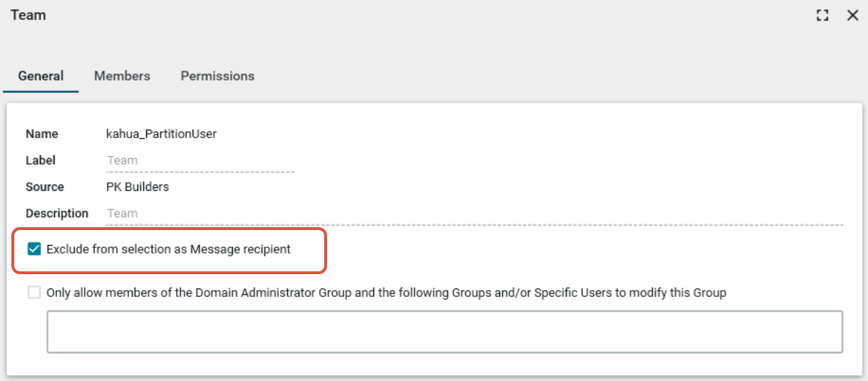The image size is (868, 381).
Task: Enable the Only allow members checkbox
Action: point(33,293)
